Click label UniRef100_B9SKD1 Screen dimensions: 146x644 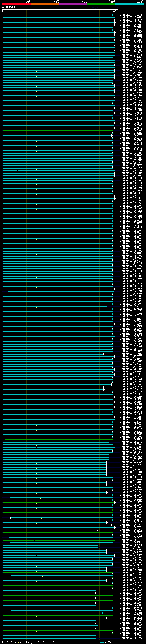tap(131, 58)
